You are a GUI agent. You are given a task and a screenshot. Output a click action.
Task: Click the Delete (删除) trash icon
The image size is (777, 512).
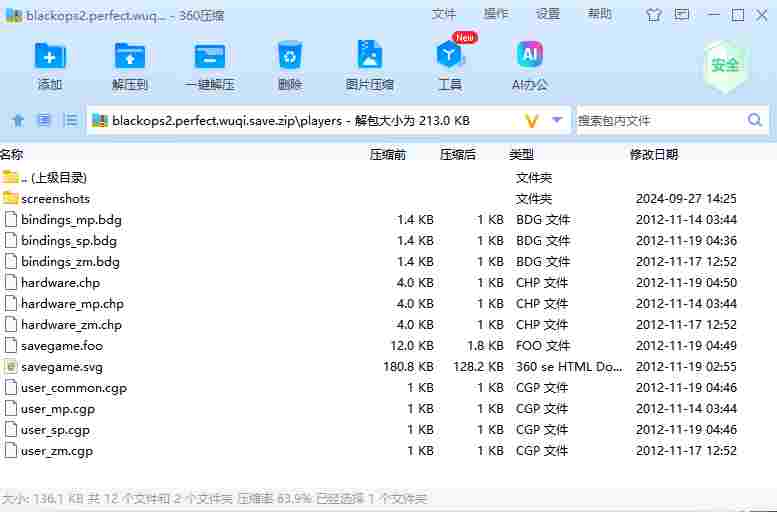point(290,55)
